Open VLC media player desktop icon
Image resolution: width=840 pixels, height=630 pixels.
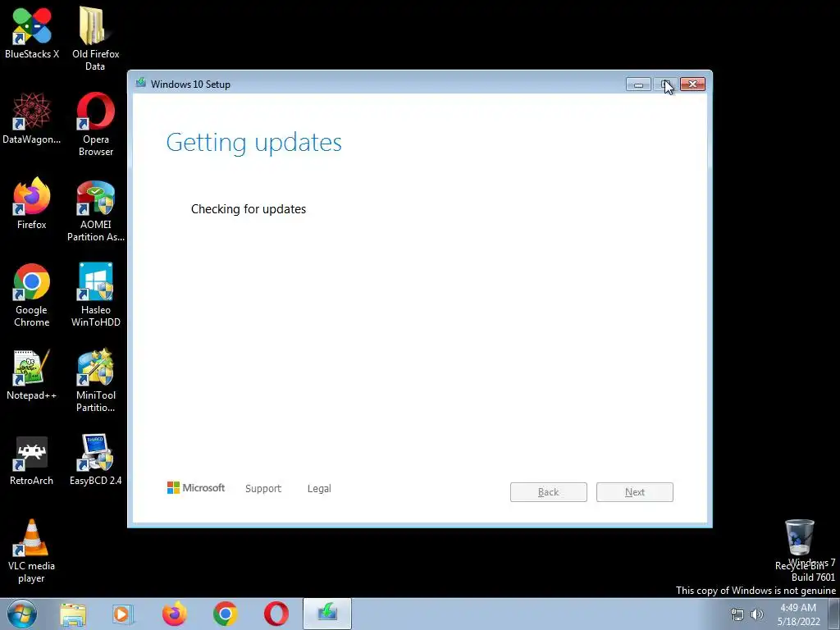click(32, 551)
